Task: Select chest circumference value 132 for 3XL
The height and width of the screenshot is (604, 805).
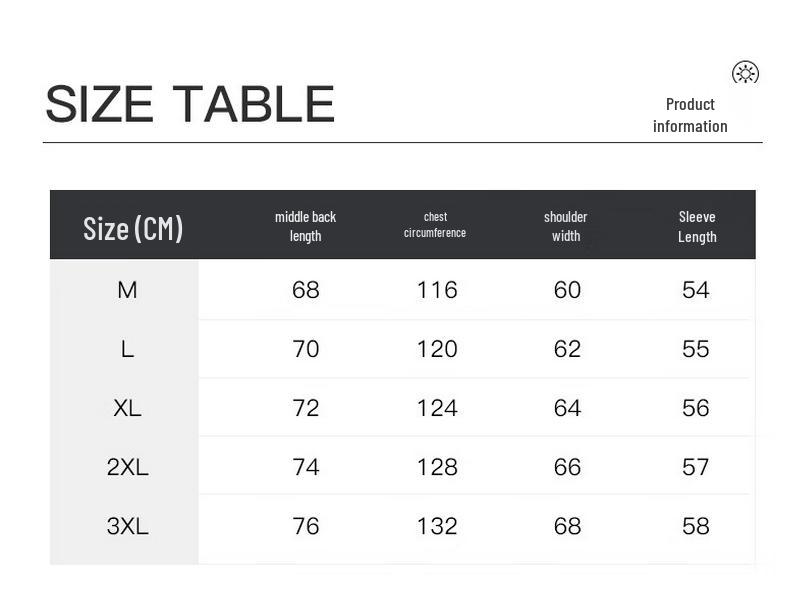Action: click(x=437, y=526)
